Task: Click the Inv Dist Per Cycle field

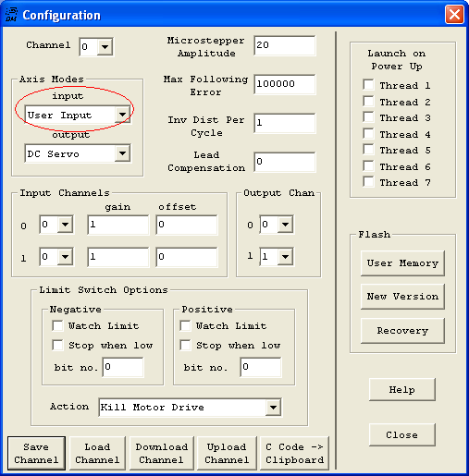Action: pos(285,123)
